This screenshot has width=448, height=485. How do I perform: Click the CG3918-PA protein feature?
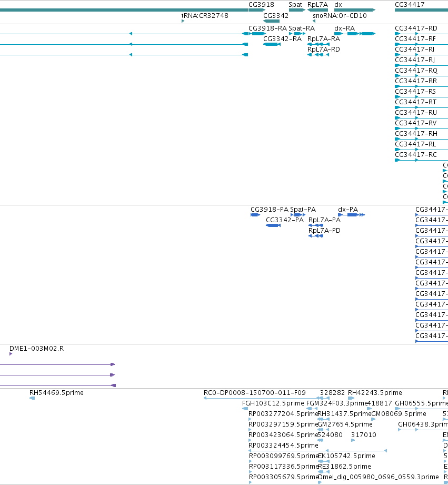click(255, 215)
